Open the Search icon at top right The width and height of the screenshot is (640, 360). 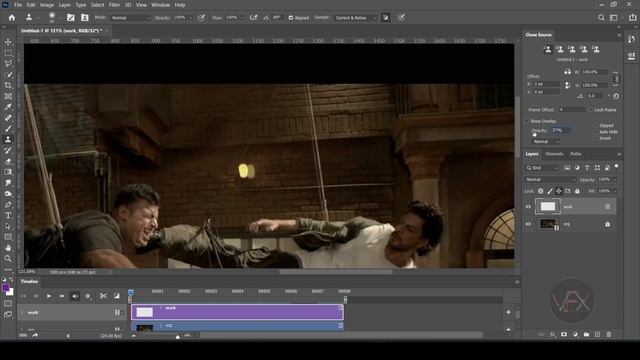pyautogui.click(x=601, y=18)
